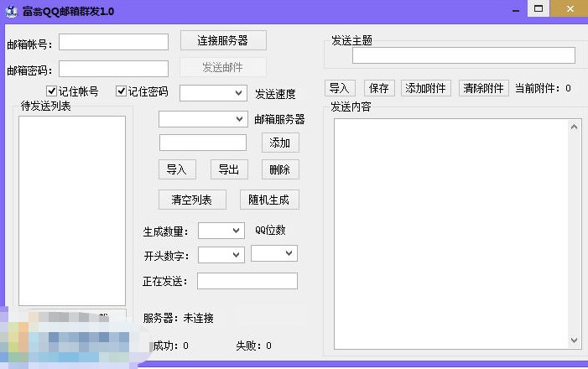Minimize the 富翁QQ邮箱群发 window
This screenshot has height=369, width=588.
(x=516, y=10)
